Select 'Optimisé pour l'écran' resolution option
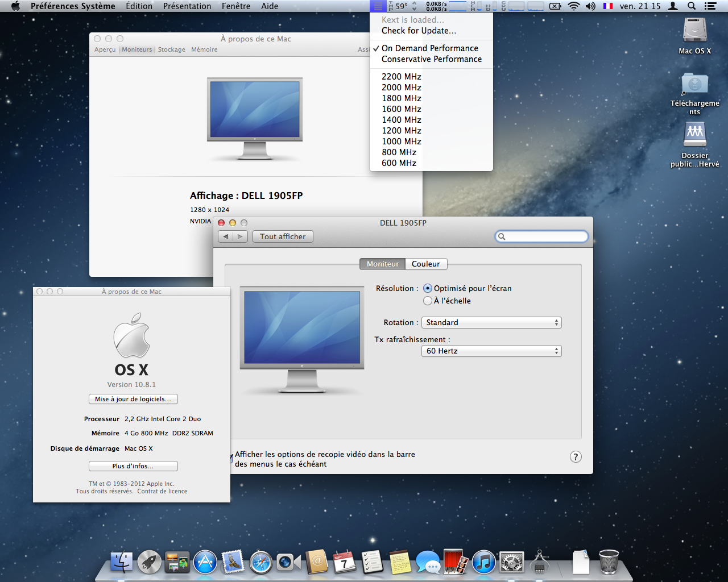Screen dimensions: 728x582 tap(428, 289)
